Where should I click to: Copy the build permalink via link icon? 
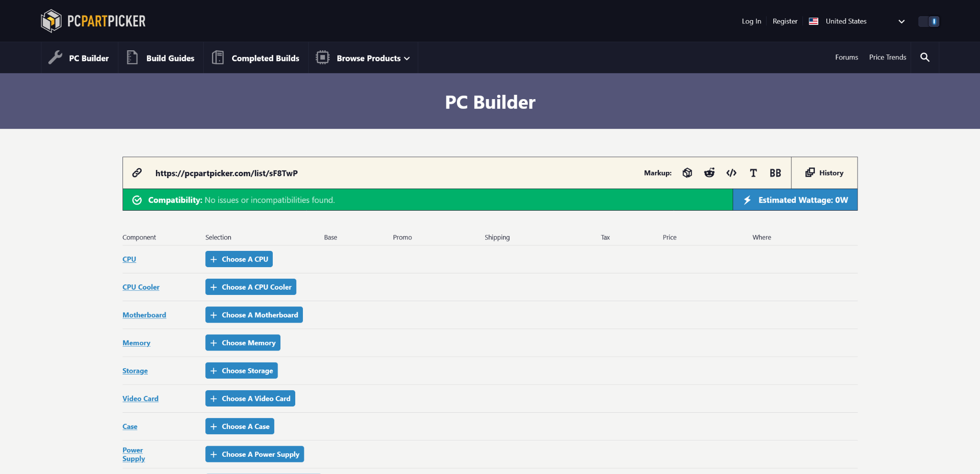click(x=137, y=173)
